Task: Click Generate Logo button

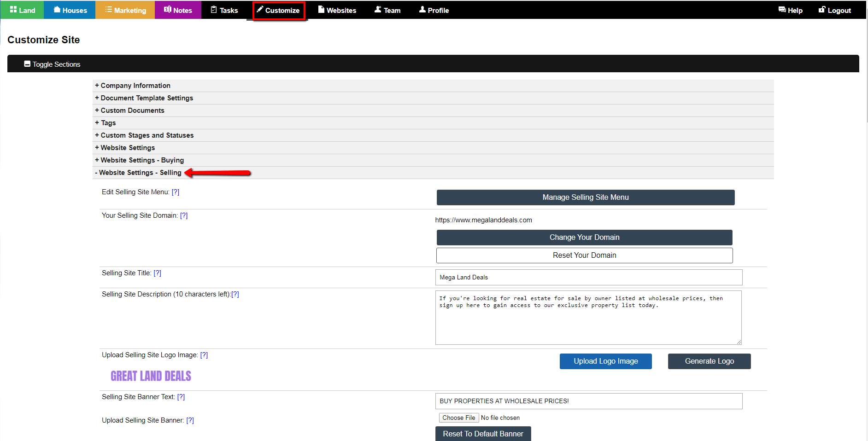Action: (x=710, y=361)
